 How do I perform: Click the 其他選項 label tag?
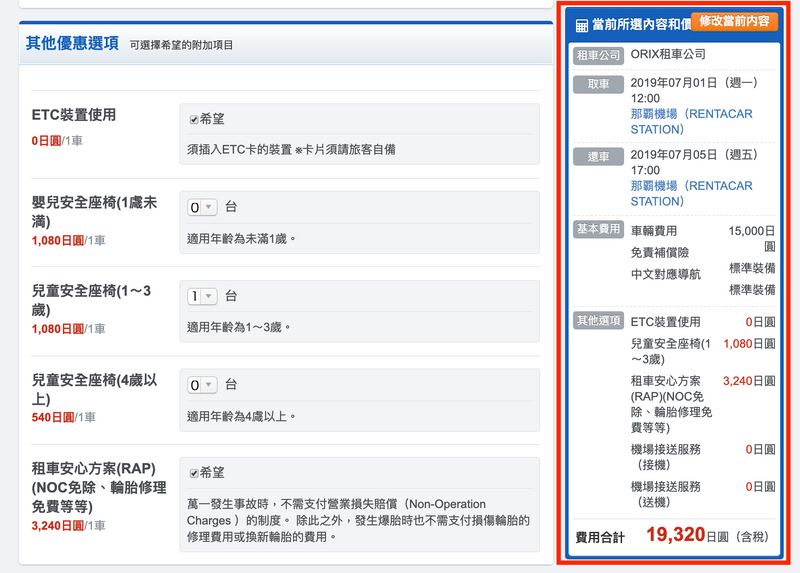pyautogui.click(x=598, y=320)
